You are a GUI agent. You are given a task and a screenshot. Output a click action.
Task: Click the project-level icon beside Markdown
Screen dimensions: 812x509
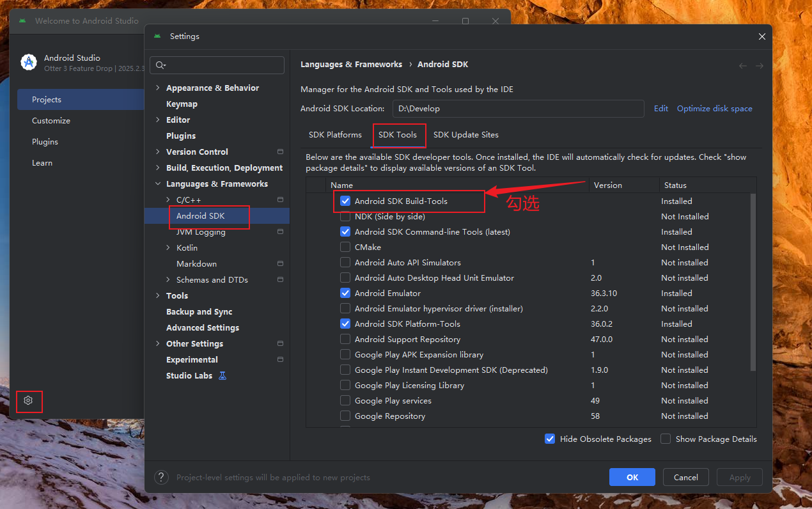(x=280, y=263)
